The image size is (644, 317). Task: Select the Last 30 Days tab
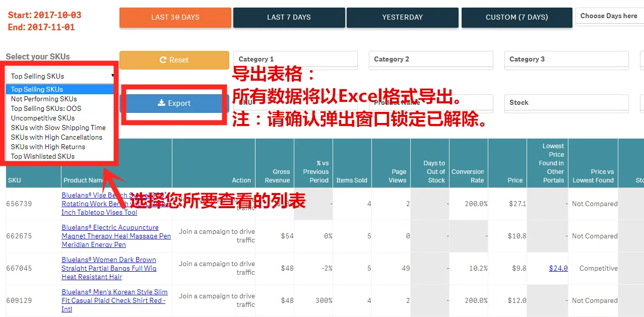(175, 17)
